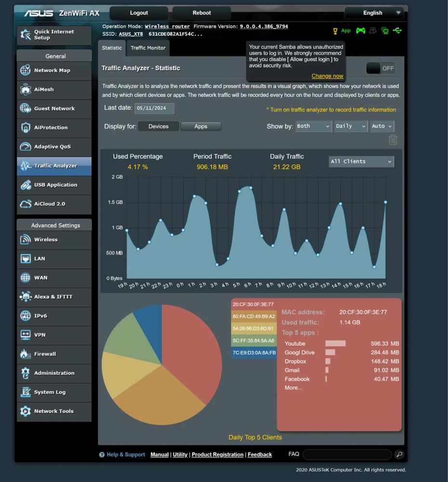Click the USB status icon
The height and width of the screenshot is (482, 448).
[x=397, y=30]
